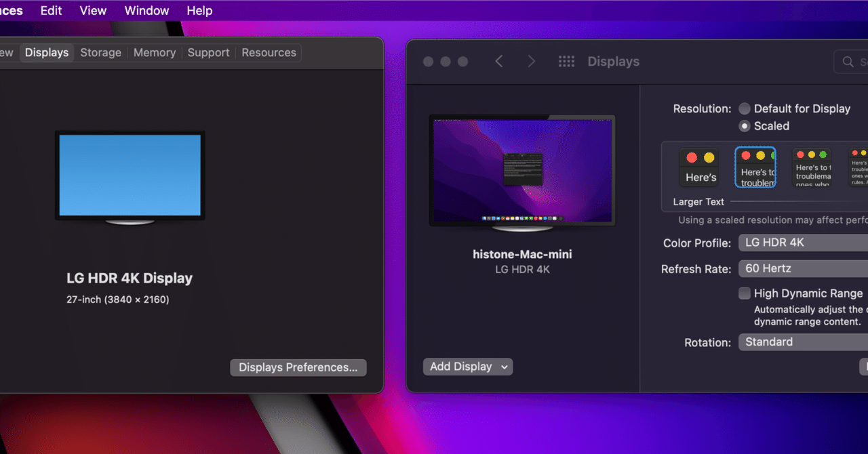The width and height of the screenshot is (868, 454).
Task: Open the Rotation dropdown
Action: click(x=803, y=342)
